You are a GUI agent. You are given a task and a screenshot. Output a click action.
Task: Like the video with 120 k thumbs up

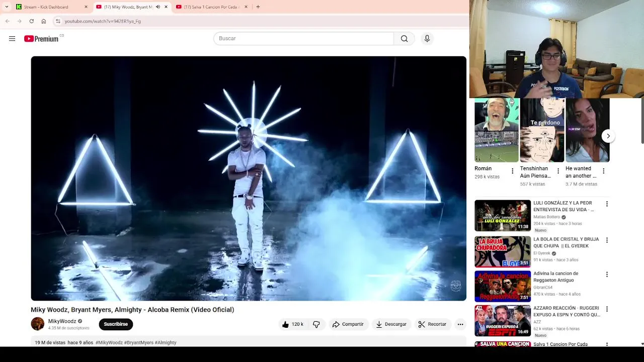(292, 324)
